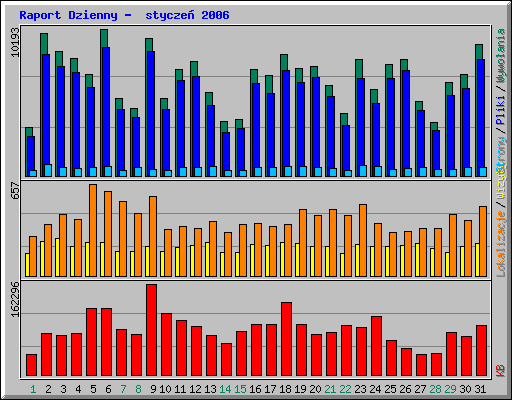The width and height of the screenshot is (512, 400).
Task: Click the 657 y-axis value label
Action: point(15,190)
